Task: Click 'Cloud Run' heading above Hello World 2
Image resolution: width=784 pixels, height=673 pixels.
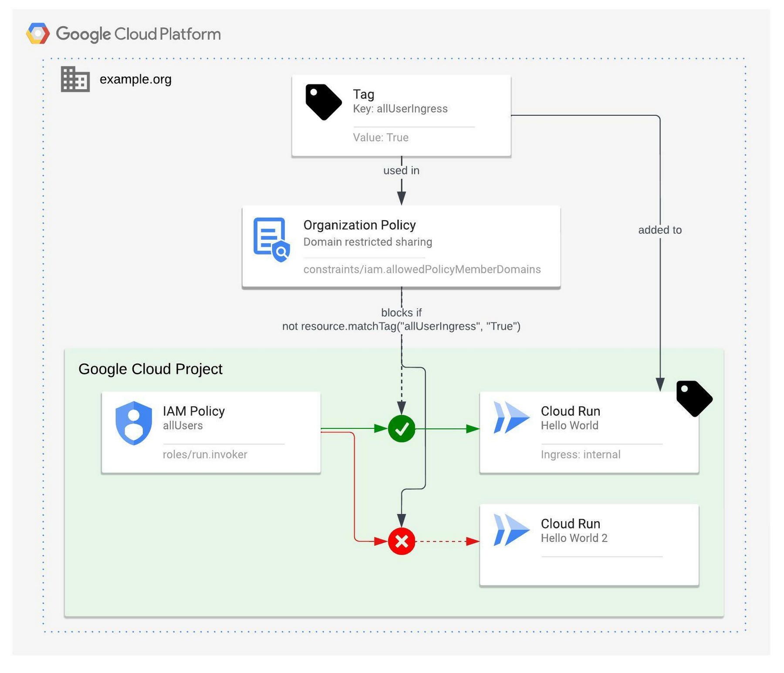Action: (571, 524)
